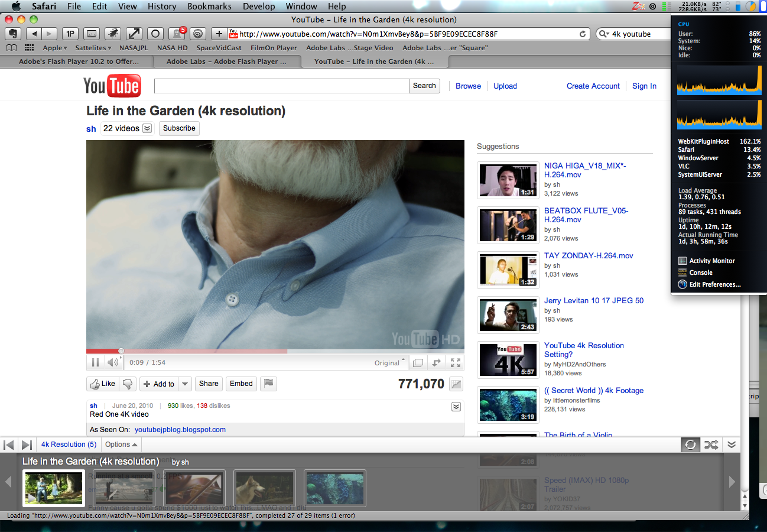Collapse playlist bar with double chevron
The height and width of the screenshot is (532, 767).
click(x=732, y=445)
